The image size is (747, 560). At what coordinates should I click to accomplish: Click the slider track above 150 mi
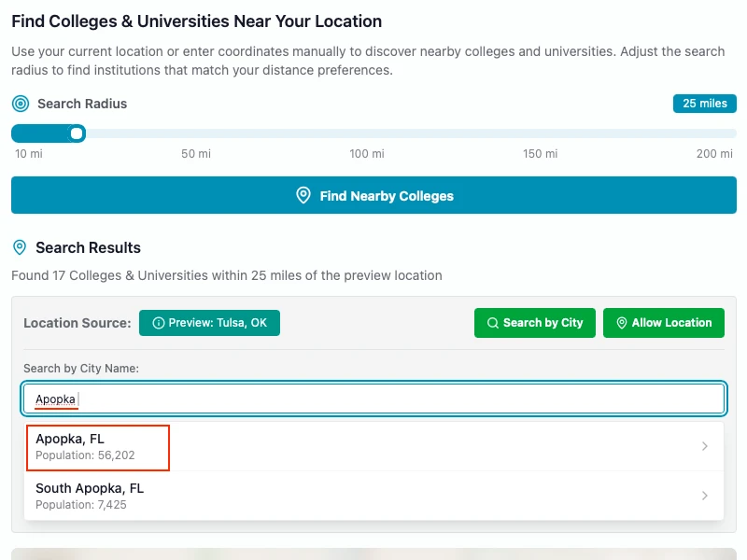point(540,133)
